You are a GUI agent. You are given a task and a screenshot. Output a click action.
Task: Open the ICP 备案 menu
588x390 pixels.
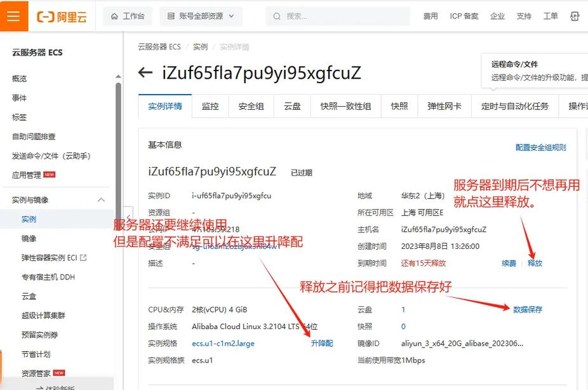pyautogui.click(x=464, y=16)
